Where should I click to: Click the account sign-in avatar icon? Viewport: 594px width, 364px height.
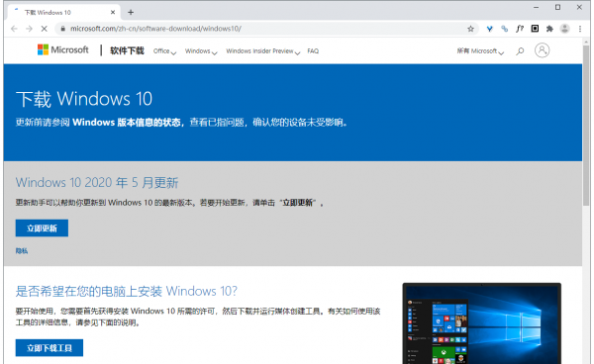pyautogui.click(x=542, y=50)
